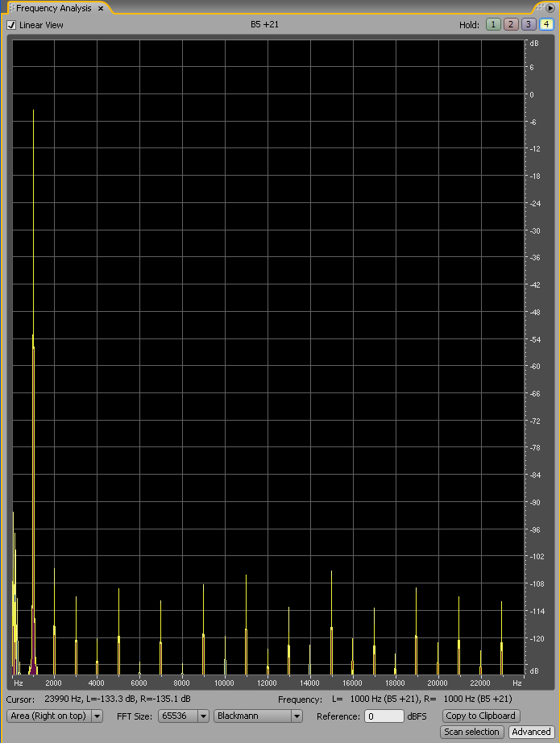560x743 pixels.
Task: Activate Hold button 2
Action: [511, 24]
